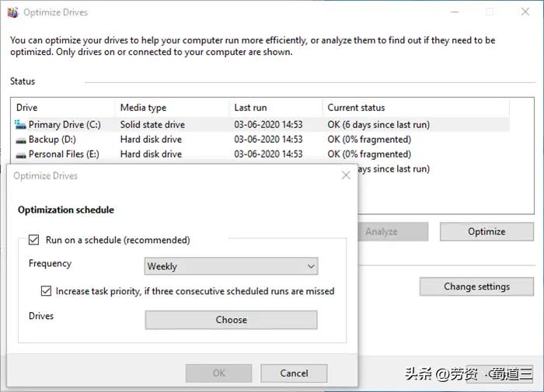Click Hard disk drive cell for Backup (D:)

[151, 139]
